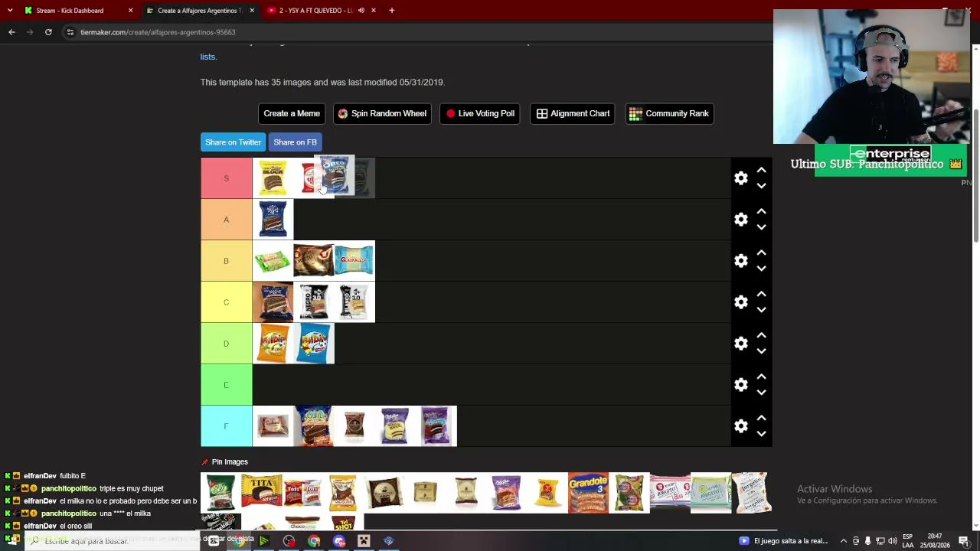Move tier B row up
The image size is (980, 551).
pos(761,253)
